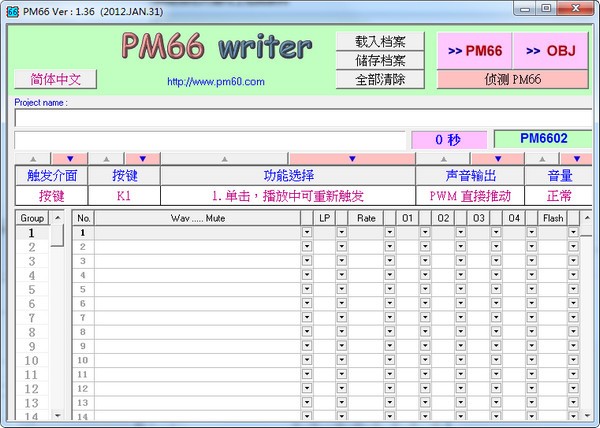Click the up arrow above 声音输出
This screenshot has width=600, height=428.
click(x=443, y=158)
